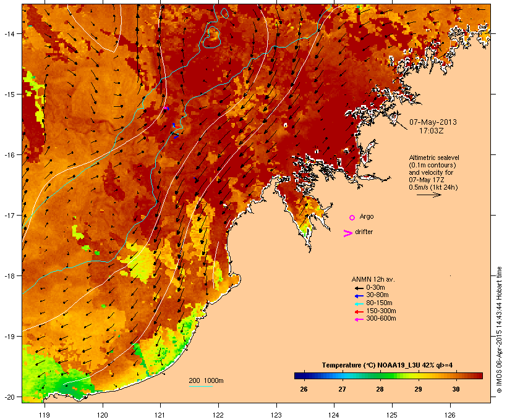Image resolution: width=507 pixels, height=420 pixels.
Task: Click the black 0-30m legend arrow
Action: tap(359, 288)
